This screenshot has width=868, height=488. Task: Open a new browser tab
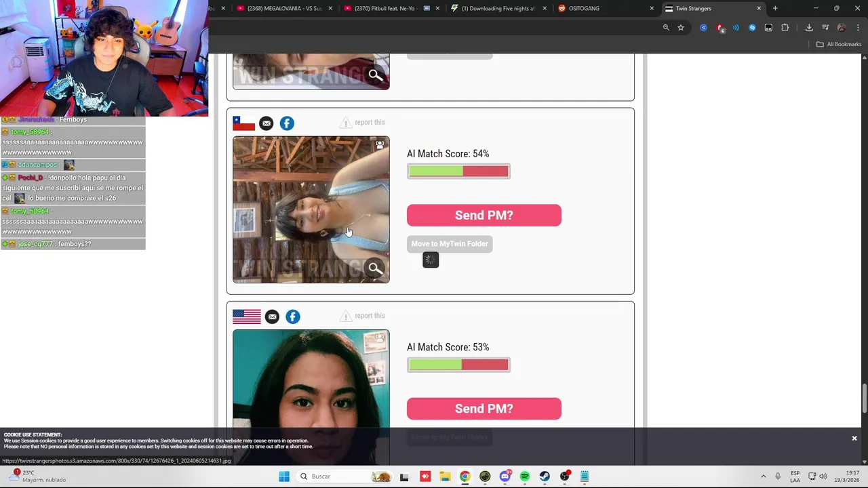coord(775,8)
